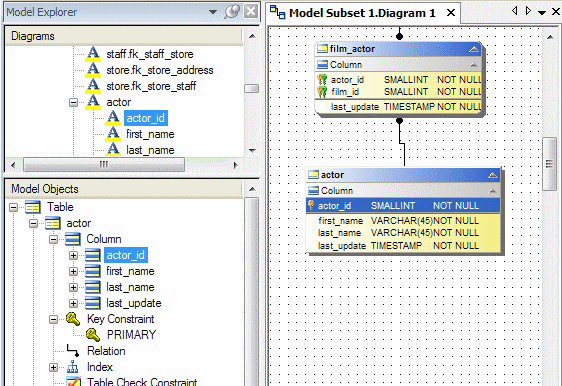Viewport: 562px width, 386px height.
Task: Click the actor_id A icon in Diagrams
Action: coord(113,118)
